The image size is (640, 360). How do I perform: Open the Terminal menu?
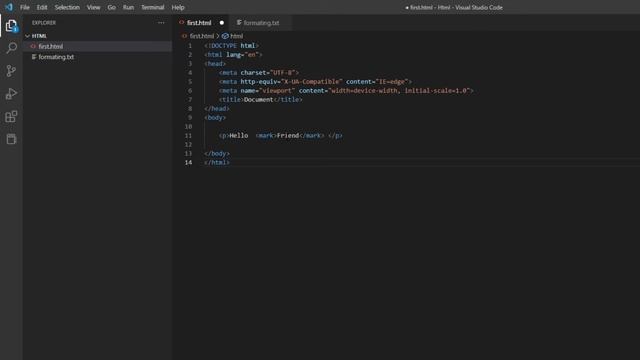pos(153,7)
